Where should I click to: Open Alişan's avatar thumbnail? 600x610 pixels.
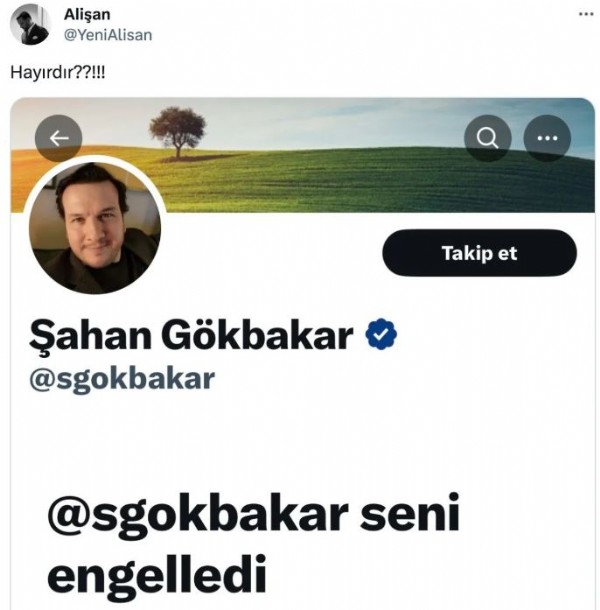point(30,25)
